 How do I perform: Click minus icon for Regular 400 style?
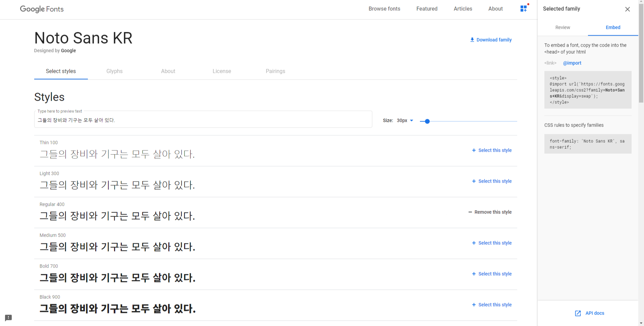tap(470, 212)
